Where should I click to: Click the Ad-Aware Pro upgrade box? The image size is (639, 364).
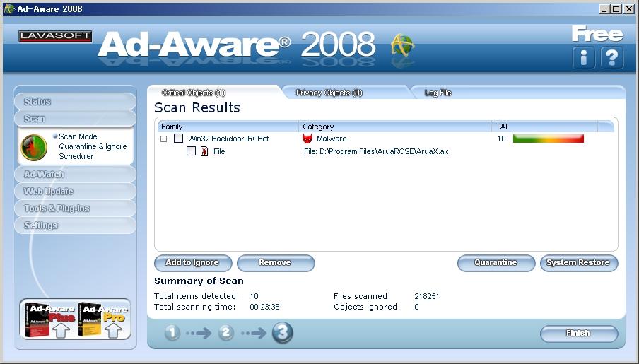pos(102,320)
